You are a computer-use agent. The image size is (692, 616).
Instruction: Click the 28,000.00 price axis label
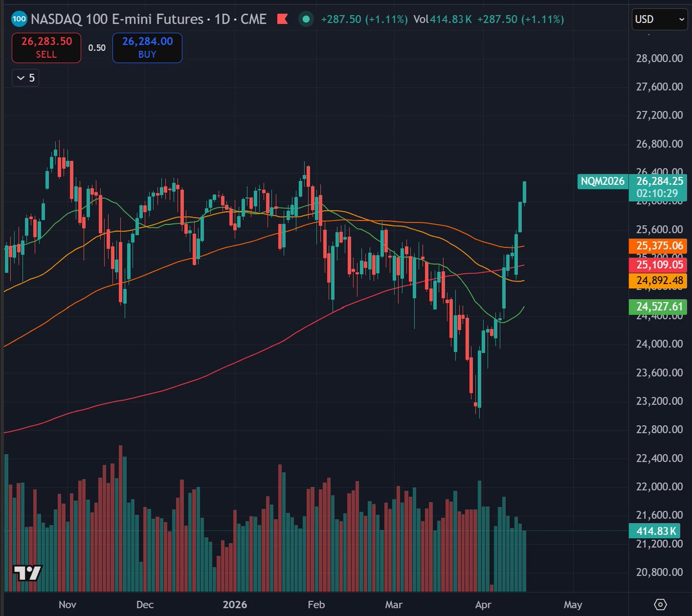pyautogui.click(x=660, y=58)
